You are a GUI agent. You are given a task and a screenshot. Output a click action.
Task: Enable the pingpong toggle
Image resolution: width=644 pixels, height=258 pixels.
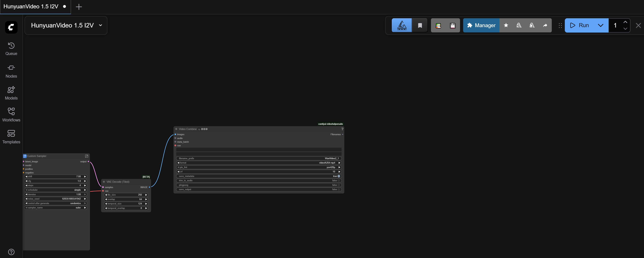(x=339, y=185)
